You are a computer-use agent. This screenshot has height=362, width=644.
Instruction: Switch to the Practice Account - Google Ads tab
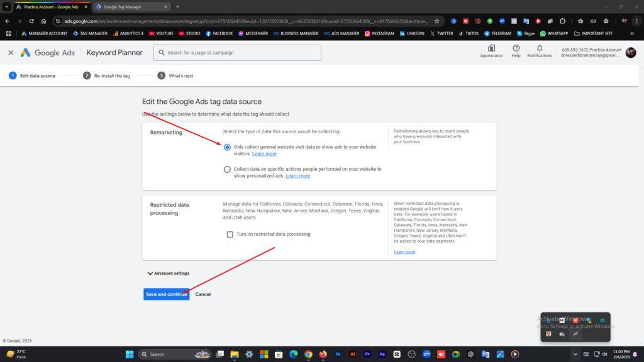coord(52,6)
